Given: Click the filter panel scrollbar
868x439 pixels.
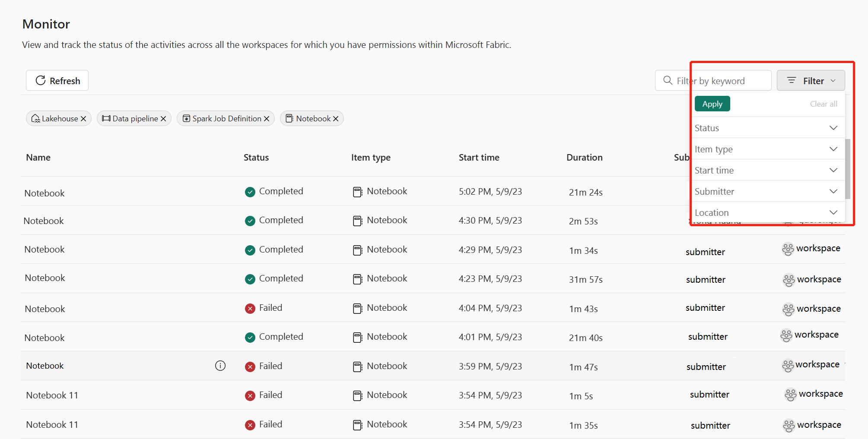Looking at the screenshot, I should pyautogui.click(x=848, y=168).
